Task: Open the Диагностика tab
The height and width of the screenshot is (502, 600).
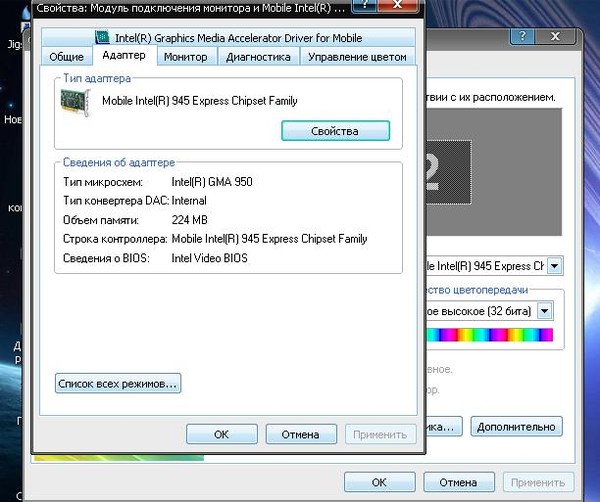Action: pos(258,57)
